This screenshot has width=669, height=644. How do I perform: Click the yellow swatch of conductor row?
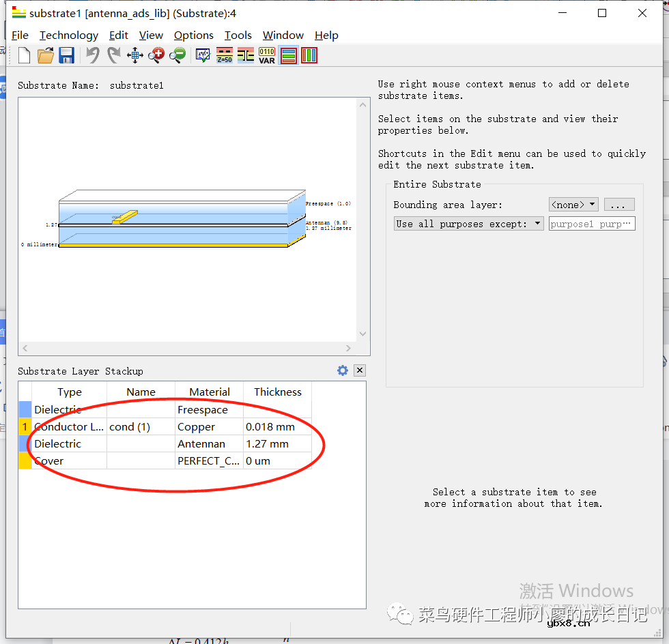point(25,427)
